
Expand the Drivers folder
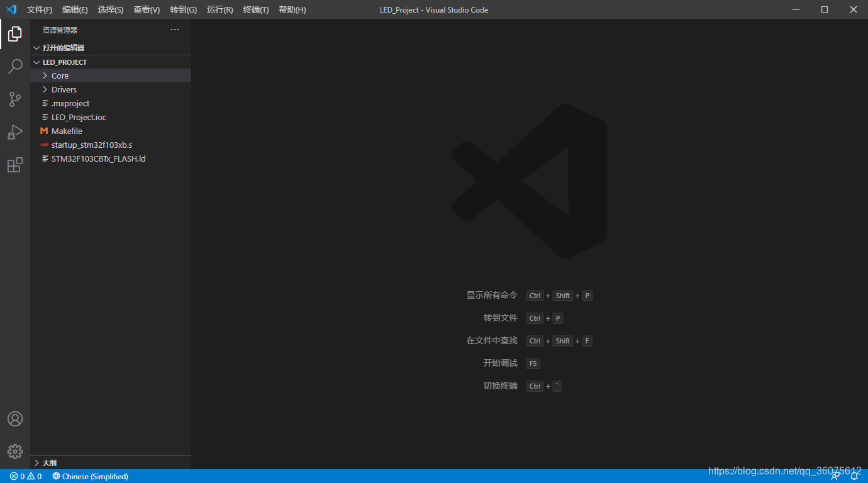(45, 89)
